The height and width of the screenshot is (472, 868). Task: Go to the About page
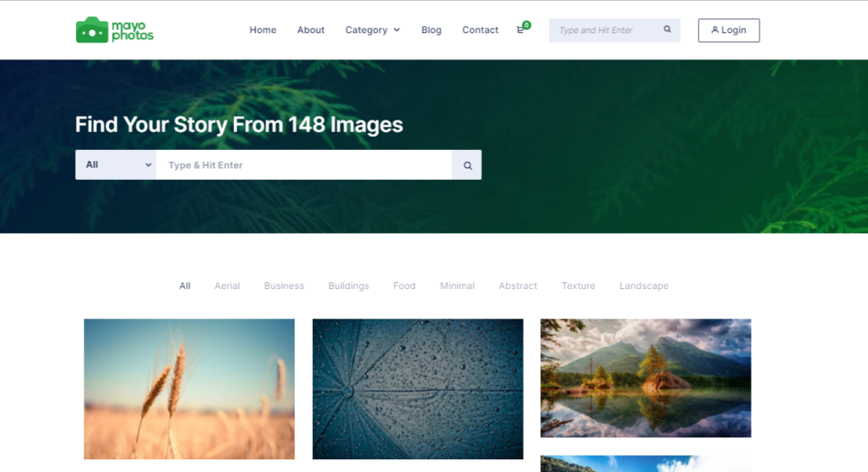310,30
